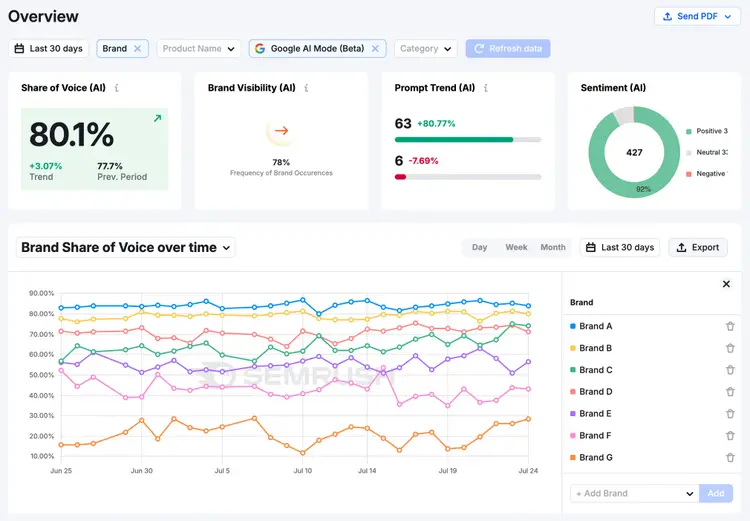Screen dimensions: 750x521
Task: Click the Positive legend swatch
Action: coord(689,131)
